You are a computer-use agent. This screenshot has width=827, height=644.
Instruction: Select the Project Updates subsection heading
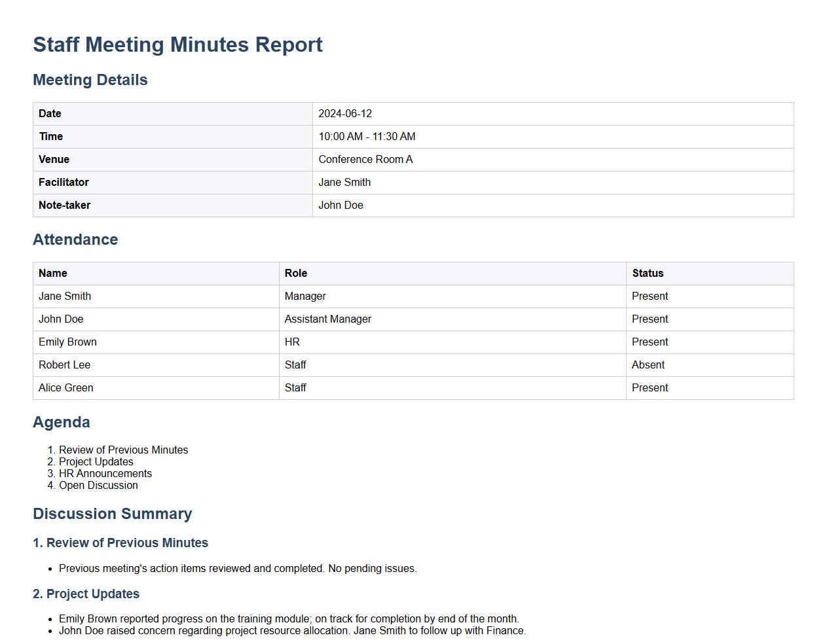point(86,594)
